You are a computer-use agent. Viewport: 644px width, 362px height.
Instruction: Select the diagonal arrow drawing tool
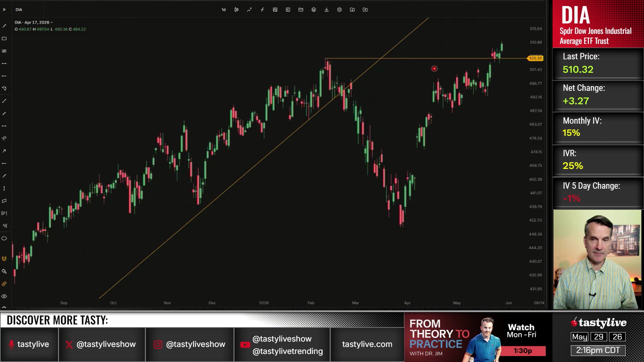4,151
